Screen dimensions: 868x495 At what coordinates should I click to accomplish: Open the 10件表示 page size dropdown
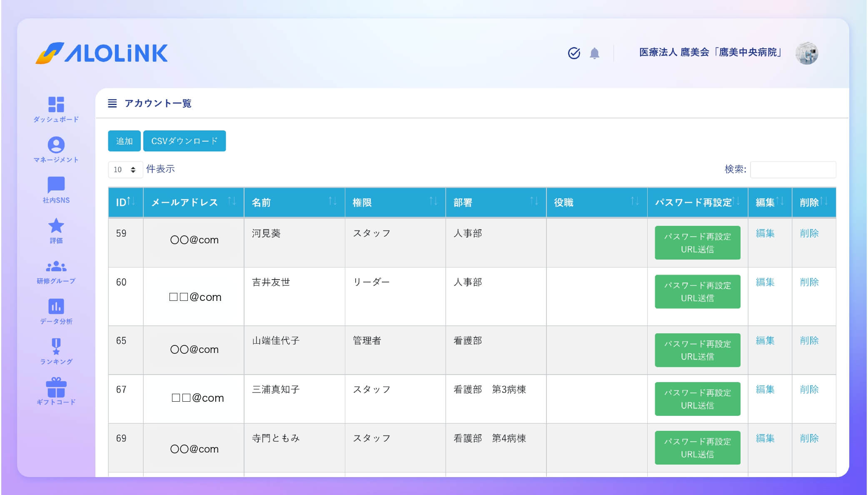coord(125,170)
